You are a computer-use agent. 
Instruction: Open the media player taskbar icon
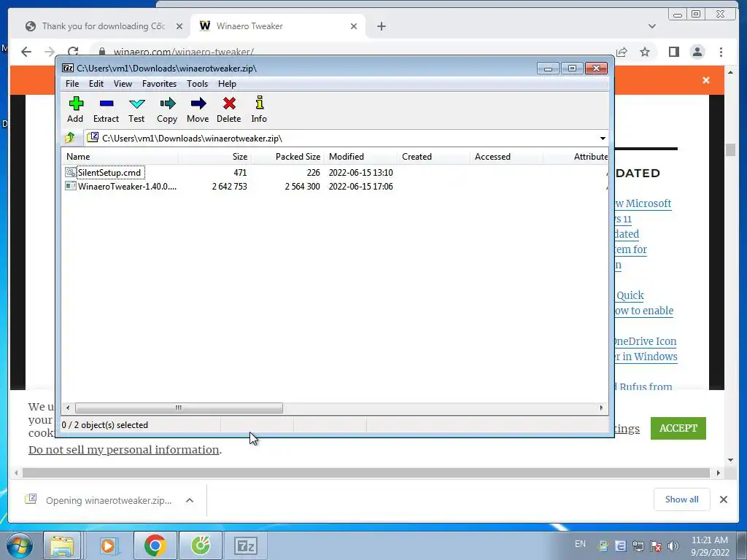point(108,545)
